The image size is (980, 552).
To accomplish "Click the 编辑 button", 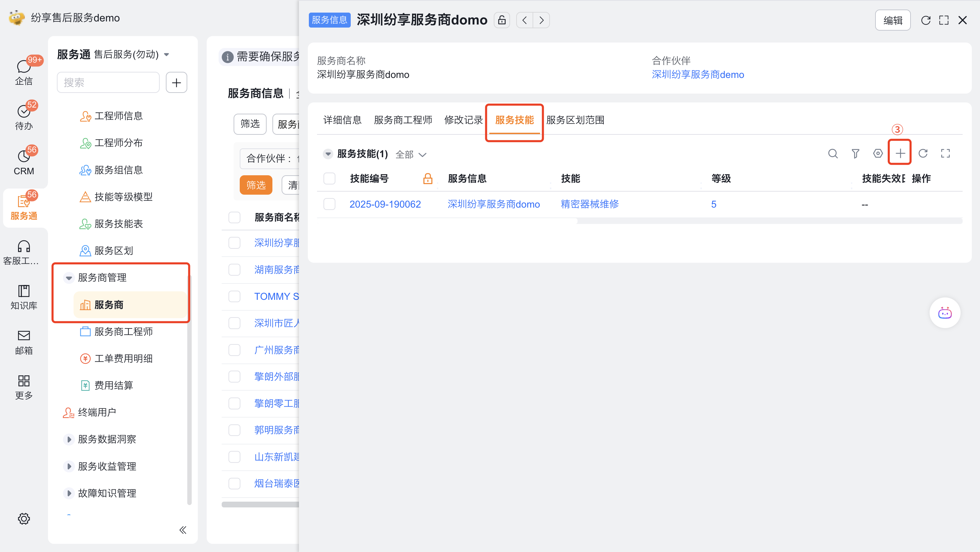I will [x=892, y=20].
